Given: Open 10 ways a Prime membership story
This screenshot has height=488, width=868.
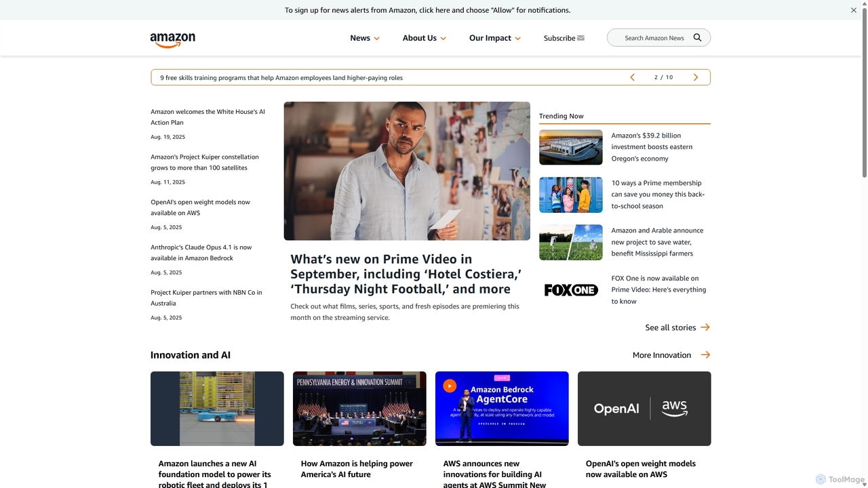Looking at the screenshot, I should point(658,195).
